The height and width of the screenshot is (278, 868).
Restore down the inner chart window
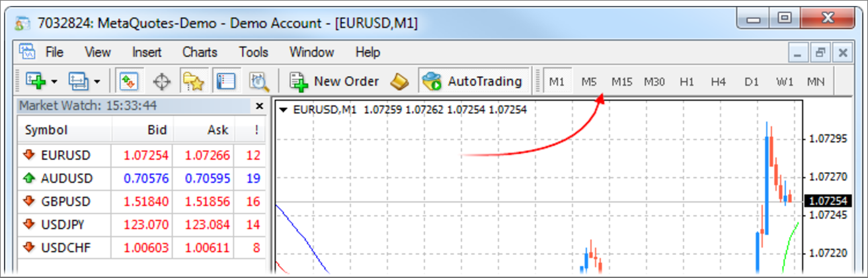point(820,53)
